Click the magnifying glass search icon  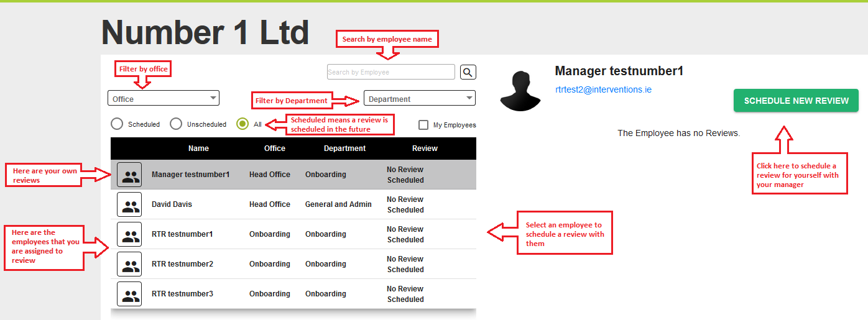click(x=468, y=72)
